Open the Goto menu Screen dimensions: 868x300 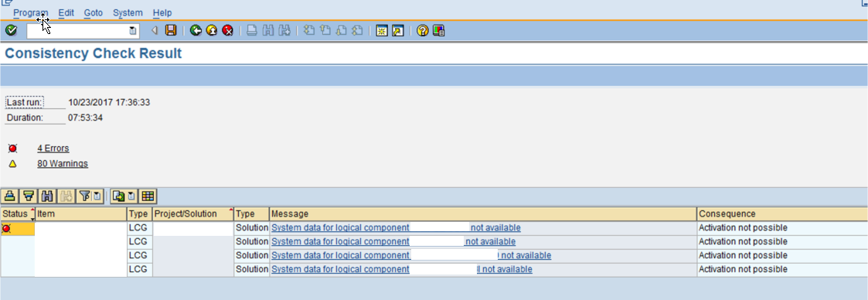pyautogui.click(x=93, y=12)
